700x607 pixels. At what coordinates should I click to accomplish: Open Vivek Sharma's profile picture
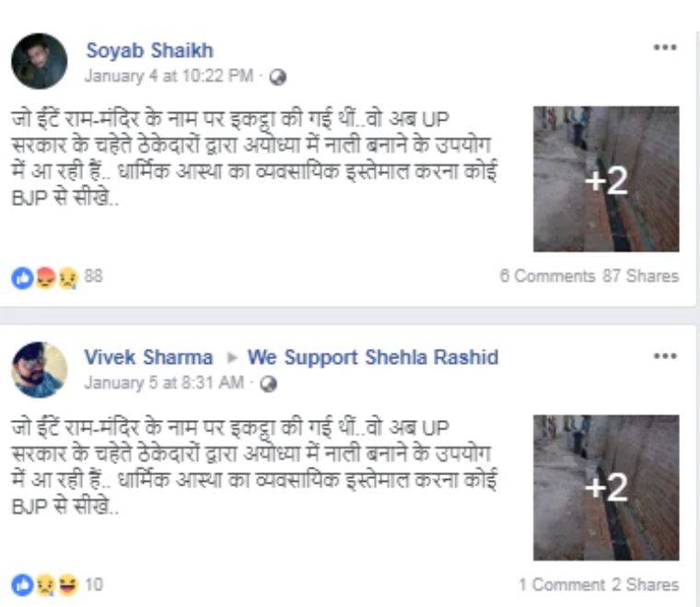[40, 369]
